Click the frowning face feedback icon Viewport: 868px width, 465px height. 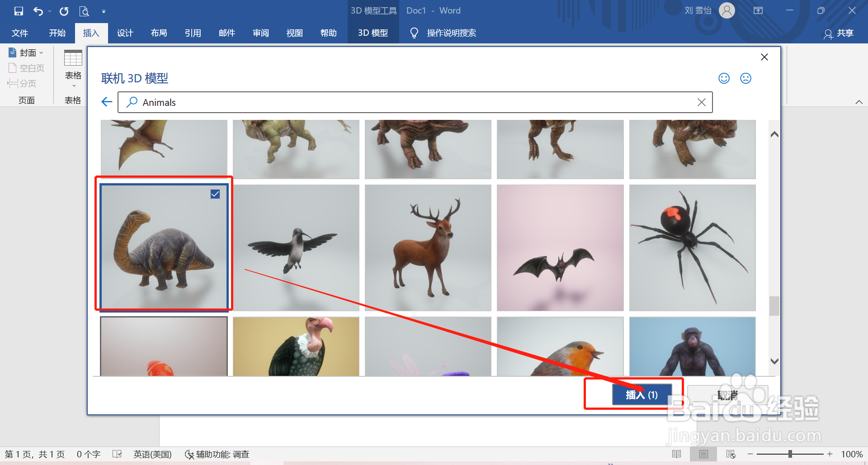[745, 78]
